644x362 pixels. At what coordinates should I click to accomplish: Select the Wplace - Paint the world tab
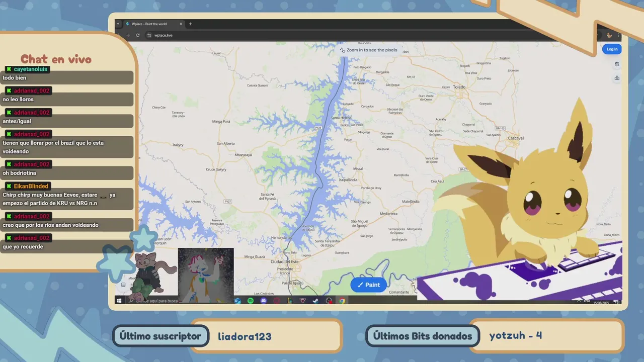[153, 24]
